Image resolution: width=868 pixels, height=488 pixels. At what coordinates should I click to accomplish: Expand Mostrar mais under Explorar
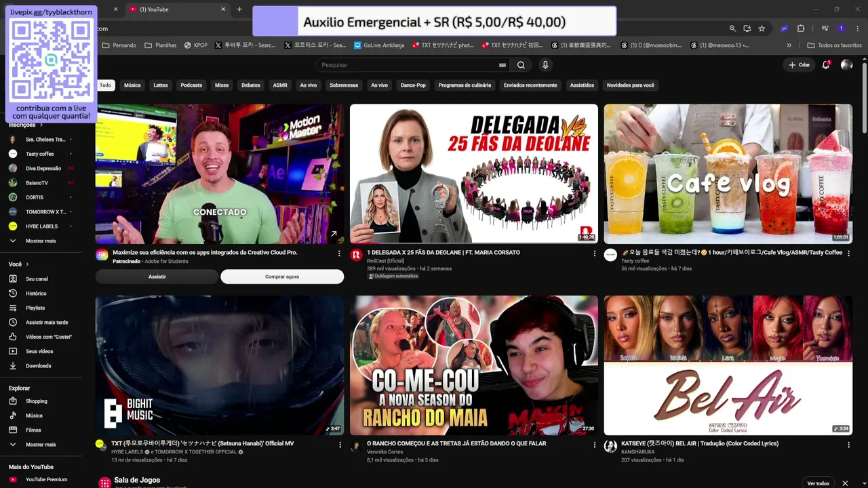(x=42, y=445)
